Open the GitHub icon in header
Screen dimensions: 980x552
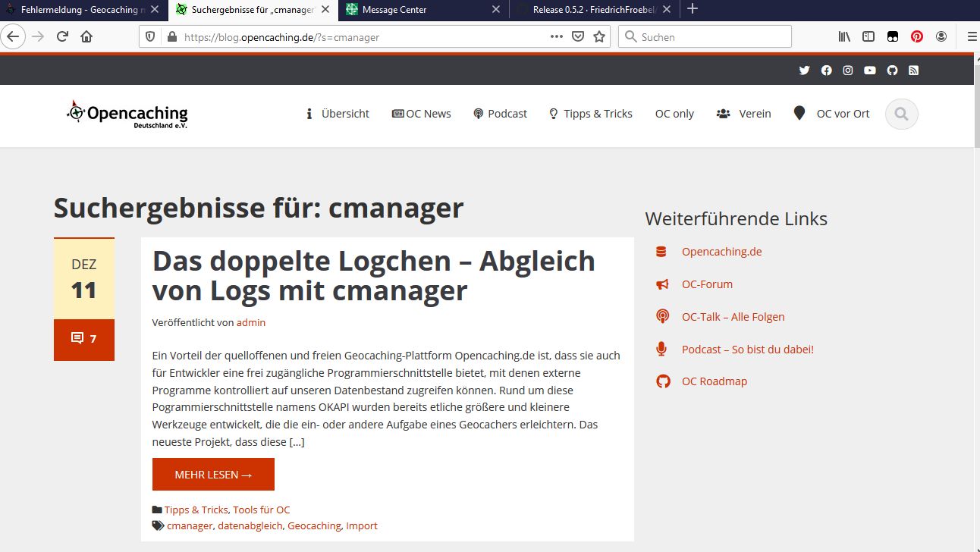click(x=892, y=71)
